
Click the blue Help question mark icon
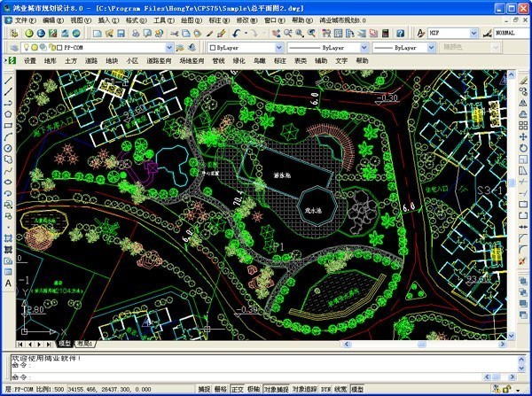click(401, 34)
